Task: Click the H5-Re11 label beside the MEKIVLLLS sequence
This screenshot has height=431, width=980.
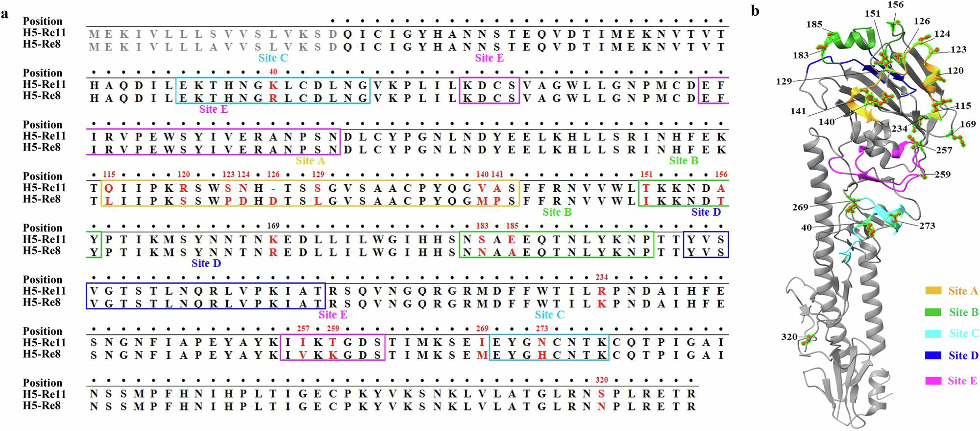Action: [45, 33]
